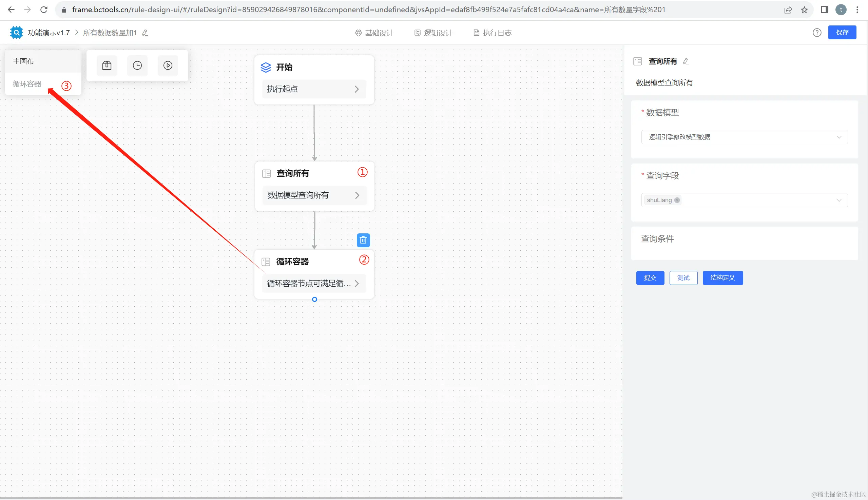Expand the 执行起点 row chevron
The image size is (868, 500).
click(356, 89)
